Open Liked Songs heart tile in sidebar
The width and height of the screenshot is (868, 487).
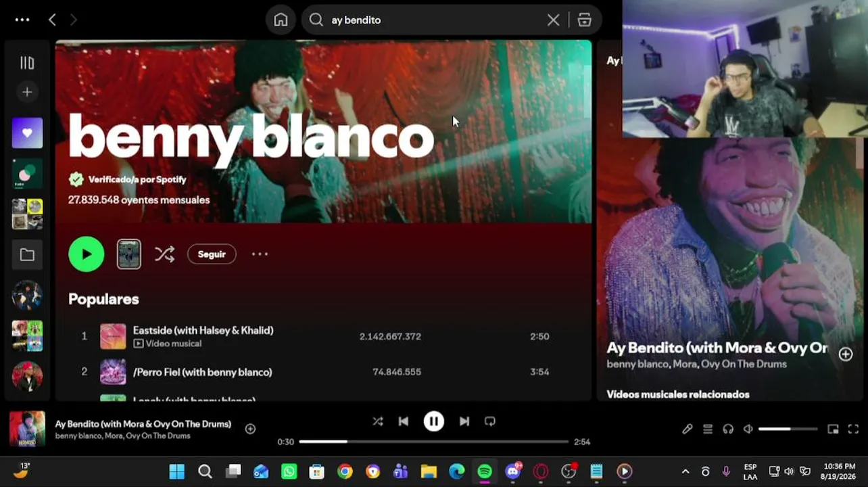pos(27,133)
